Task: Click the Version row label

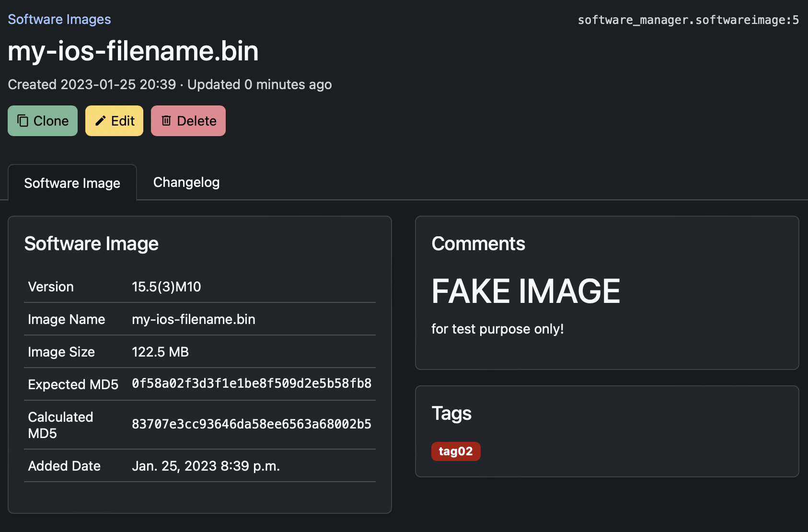Action: click(x=51, y=287)
